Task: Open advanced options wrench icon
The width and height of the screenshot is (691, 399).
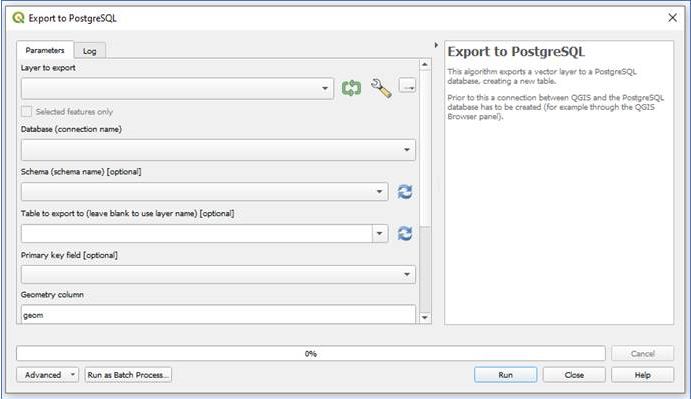Action: (381, 88)
